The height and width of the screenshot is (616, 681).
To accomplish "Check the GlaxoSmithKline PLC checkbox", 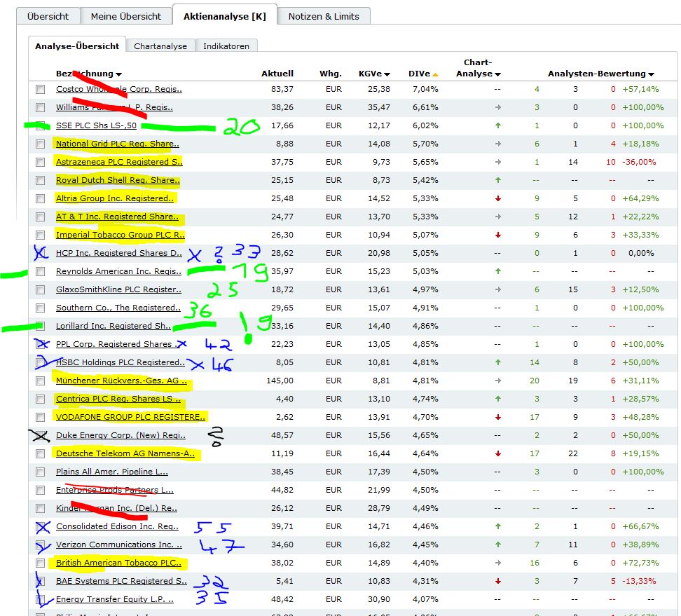I will coord(41,289).
